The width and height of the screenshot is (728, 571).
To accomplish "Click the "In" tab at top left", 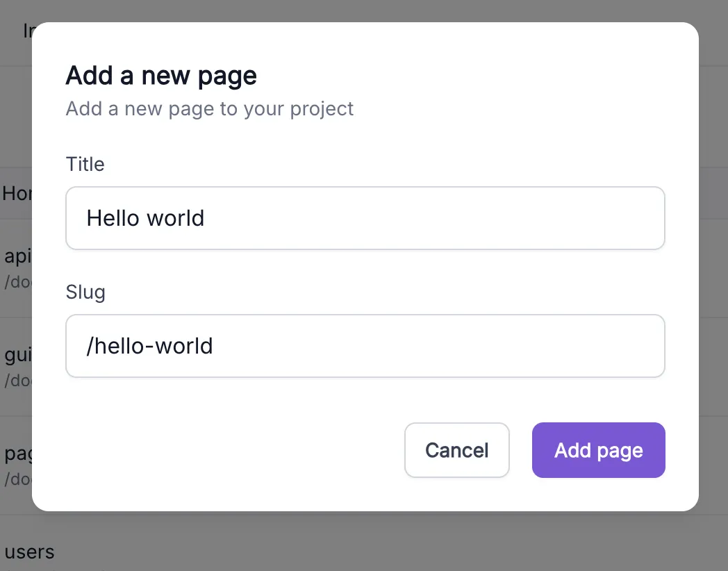I will (28, 31).
